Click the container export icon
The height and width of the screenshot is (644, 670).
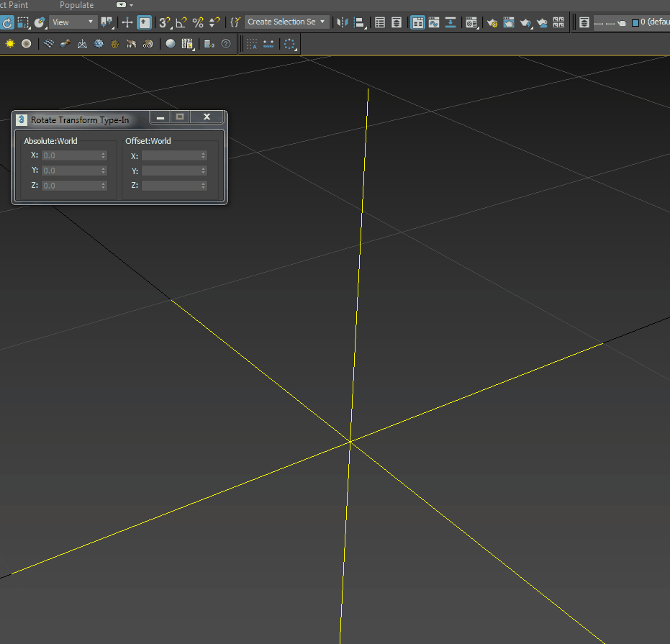coord(209,44)
